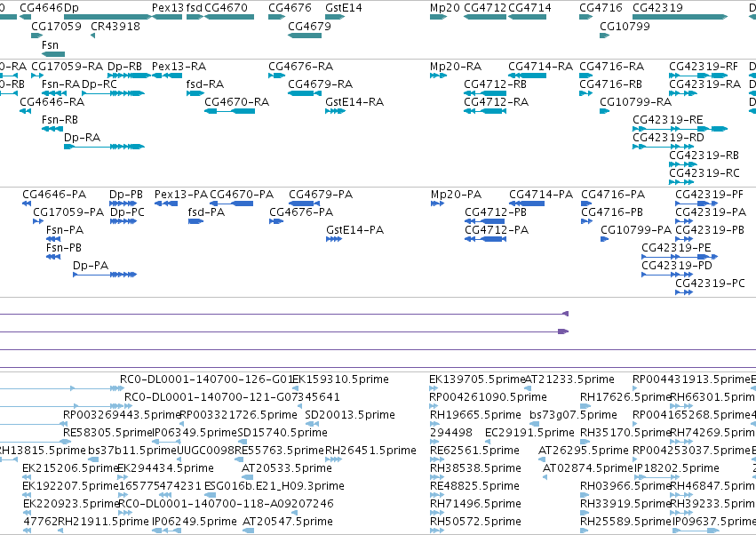Select the CG10799 gene label
The image size is (756, 535).
[x=625, y=27]
